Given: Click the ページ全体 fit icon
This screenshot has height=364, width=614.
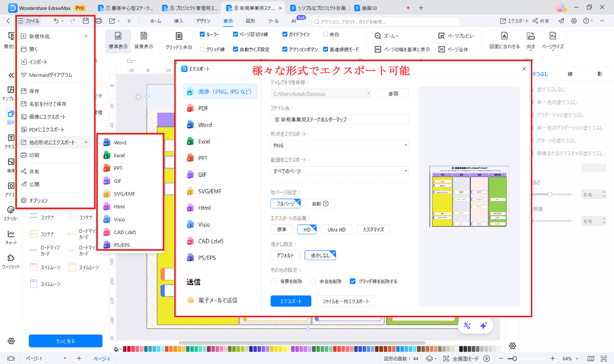Looking at the screenshot, I should (442, 49).
